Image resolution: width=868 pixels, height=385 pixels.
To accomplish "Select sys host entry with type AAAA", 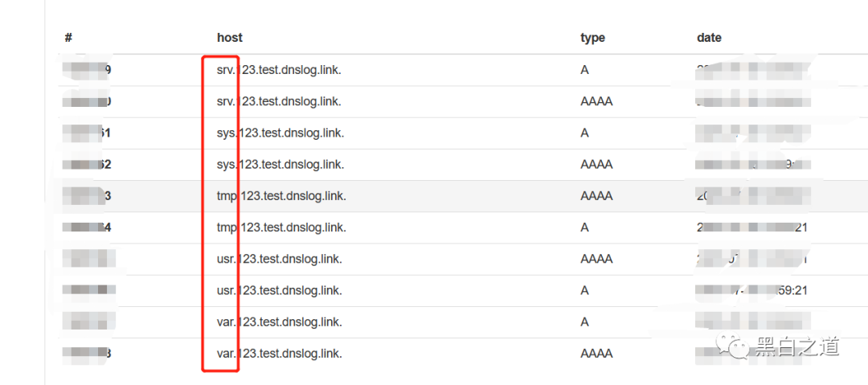I will (x=280, y=164).
